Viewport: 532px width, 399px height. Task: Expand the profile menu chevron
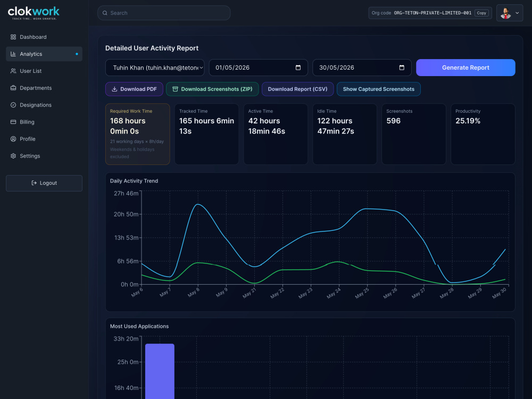[517, 13]
